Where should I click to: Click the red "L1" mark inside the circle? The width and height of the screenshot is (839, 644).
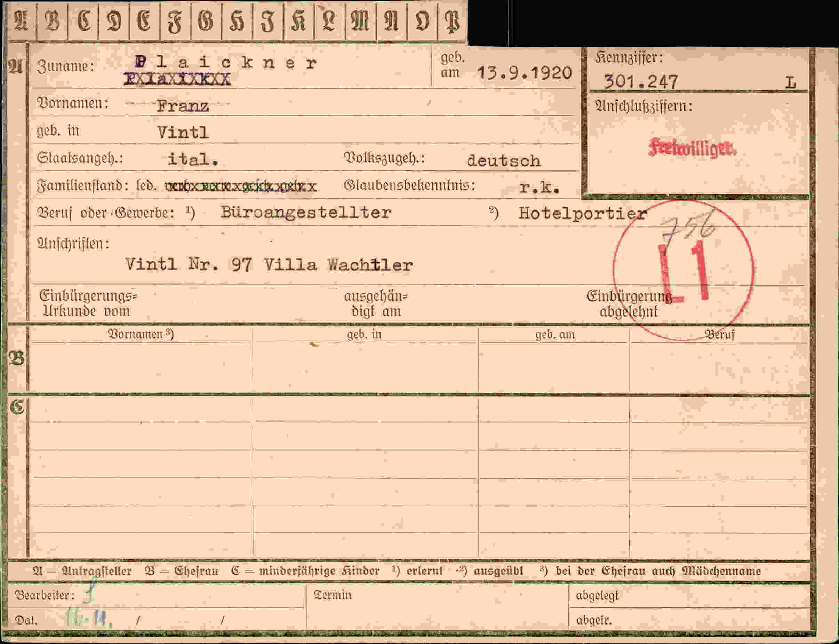click(x=684, y=272)
